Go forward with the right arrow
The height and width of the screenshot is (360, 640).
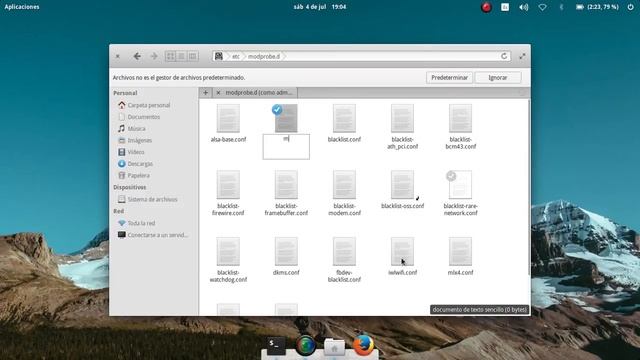[x=154, y=56]
